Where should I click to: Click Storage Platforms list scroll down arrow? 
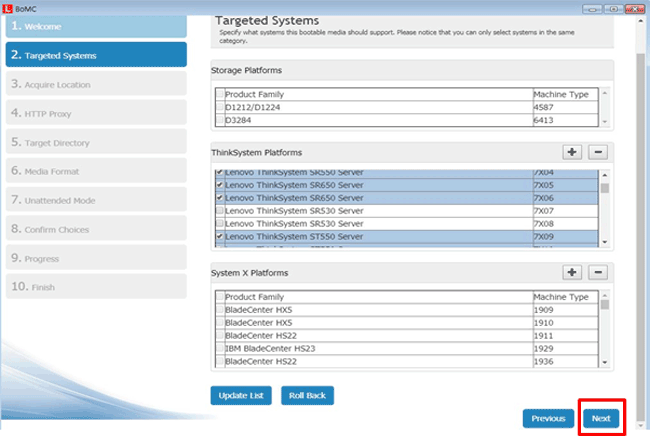click(x=605, y=122)
